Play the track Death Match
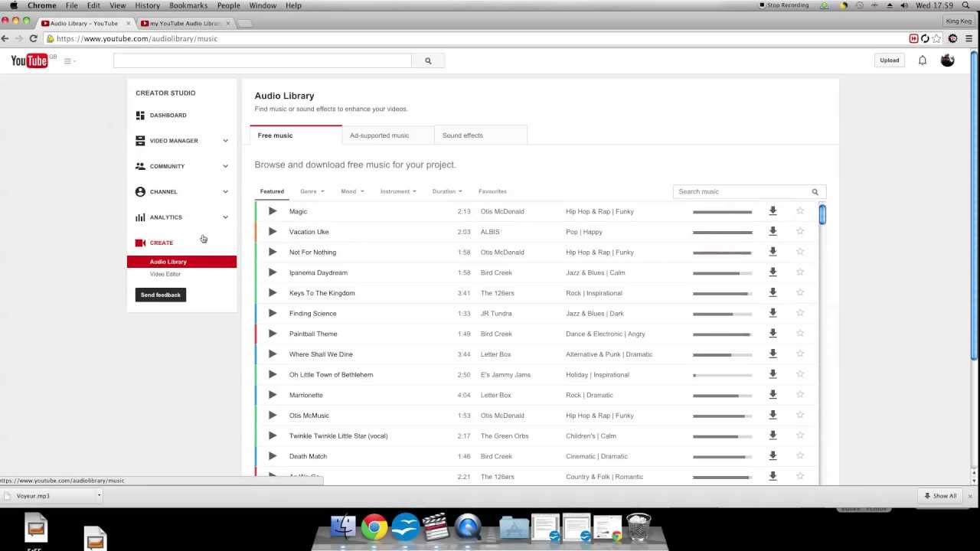The width and height of the screenshot is (980, 551). (x=272, y=456)
